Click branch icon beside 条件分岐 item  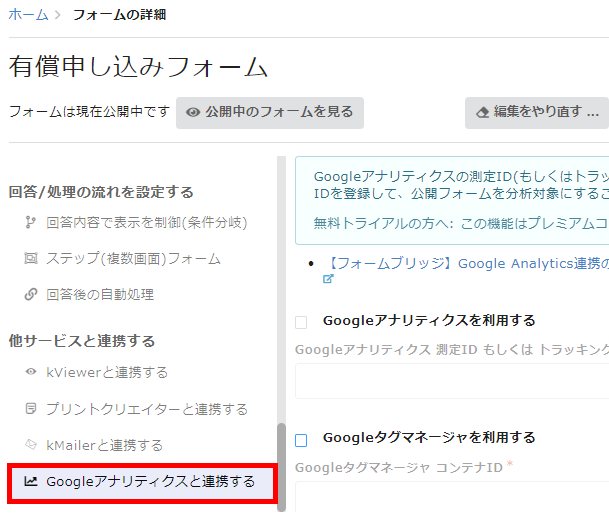click(x=30, y=223)
